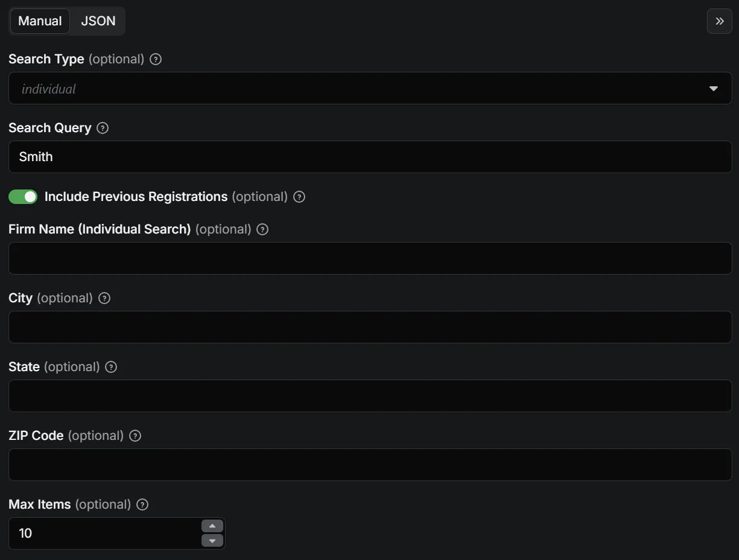Viewport: 739px width, 560px height.
Task: Increase Max Items with up arrow
Action: click(212, 526)
